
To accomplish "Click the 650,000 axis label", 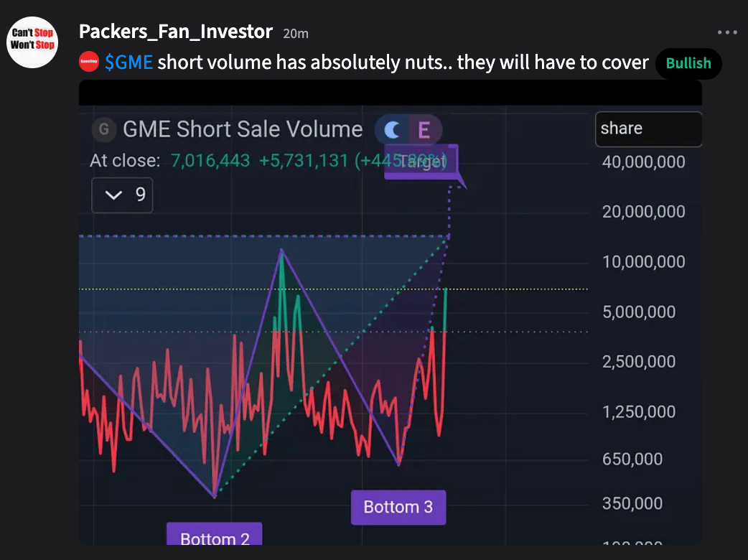I will tap(632, 459).
